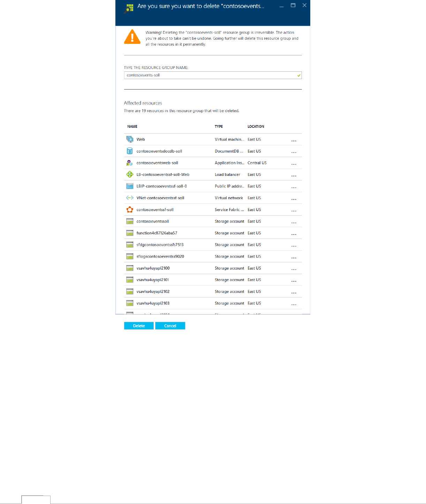Open ellipsis menu for vsavhu4uyapl2100
Image resolution: width=426 pixels, height=504 pixels.
(x=294, y=269)
